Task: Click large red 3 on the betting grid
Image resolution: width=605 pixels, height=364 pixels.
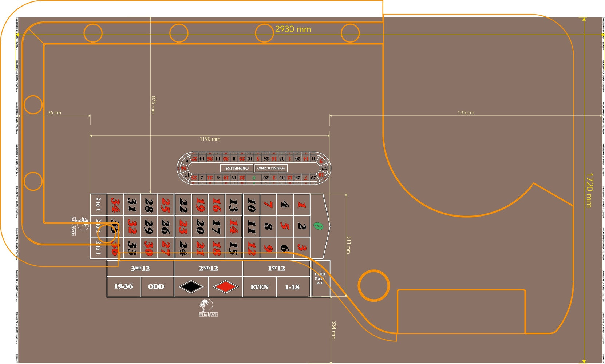Action: (302, 248)
